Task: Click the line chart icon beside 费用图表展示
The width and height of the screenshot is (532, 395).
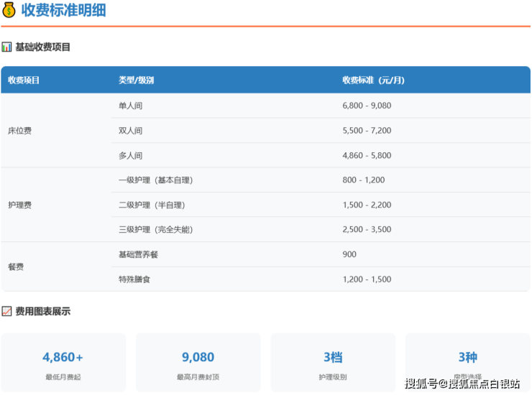Action: (6, 312)
